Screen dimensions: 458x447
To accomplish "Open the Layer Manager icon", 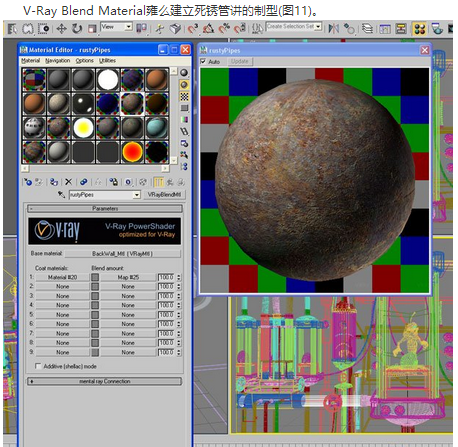I will [367, 29].
